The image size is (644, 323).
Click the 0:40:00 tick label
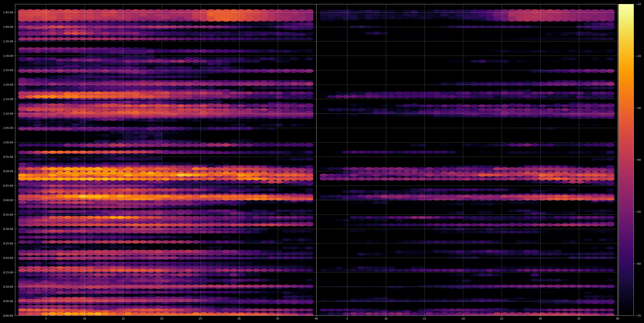coord(8,200)
